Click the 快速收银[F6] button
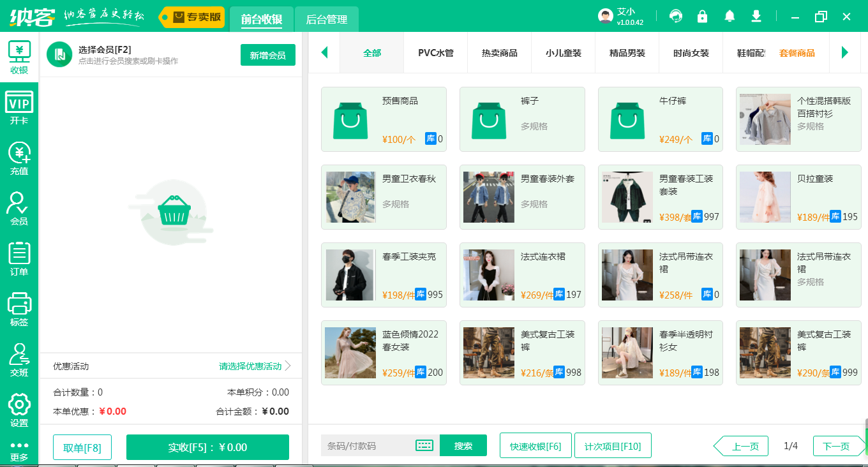This screenshot has width=868, height=467. pyautogui.click(x=535, y=446)
